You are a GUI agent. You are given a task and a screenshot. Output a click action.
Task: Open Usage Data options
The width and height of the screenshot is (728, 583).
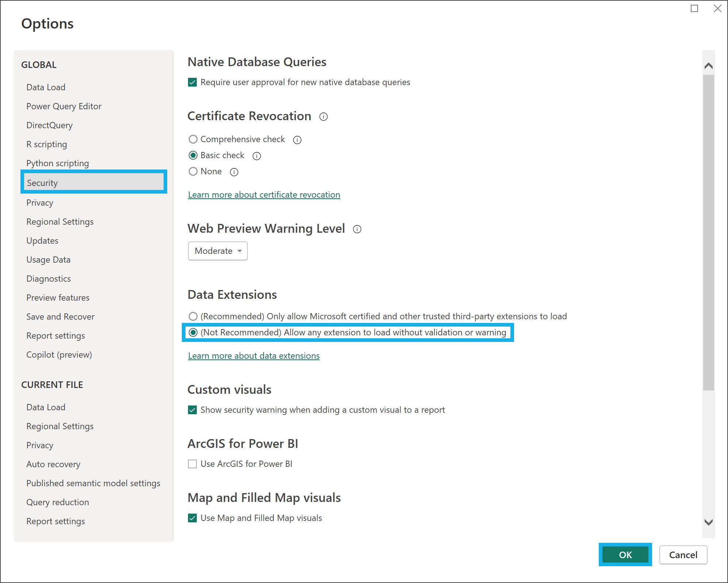coord(49,260)
